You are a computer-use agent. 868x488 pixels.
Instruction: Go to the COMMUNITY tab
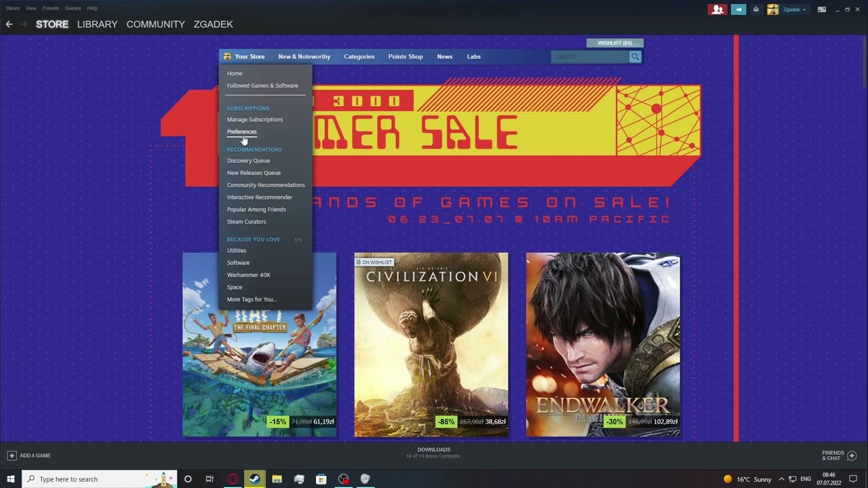tap(155, 24)
